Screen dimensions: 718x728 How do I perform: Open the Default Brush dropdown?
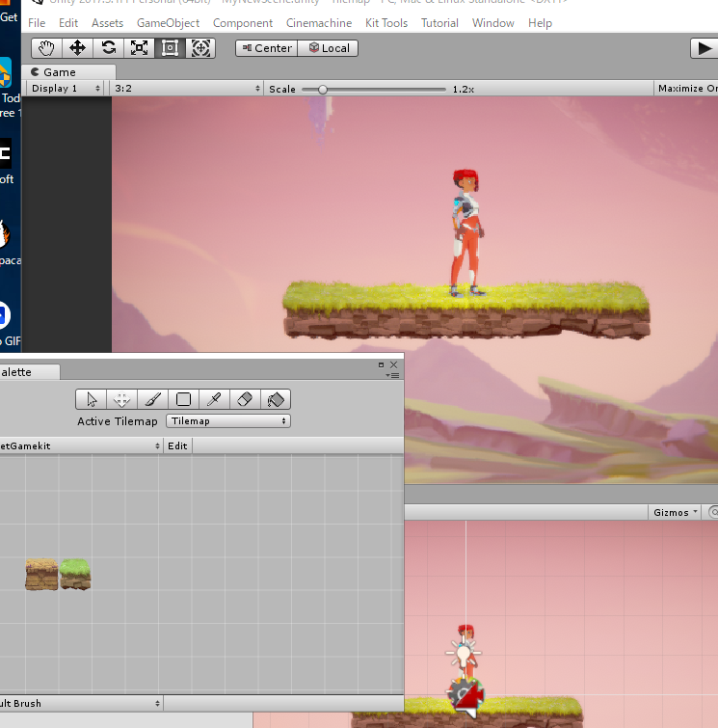tap(81, 703)
